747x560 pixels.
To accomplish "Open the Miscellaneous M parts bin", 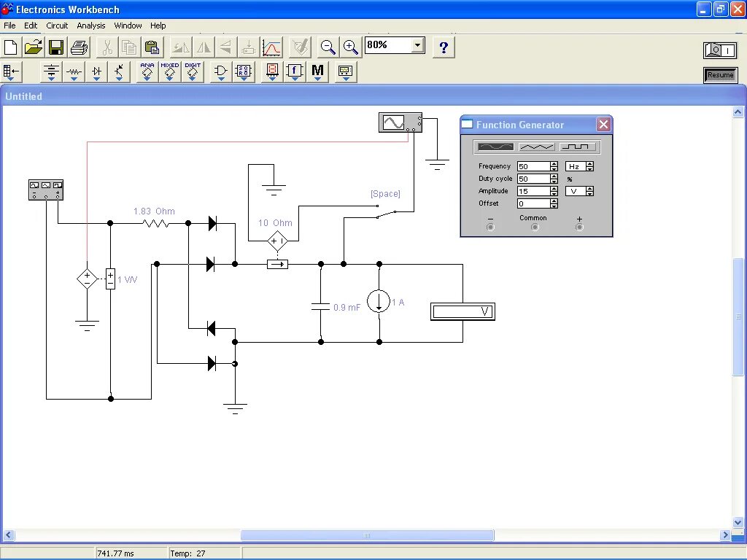I will [x=317, y=72].
